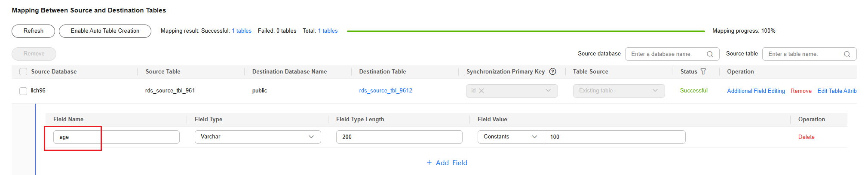The image size is (868, 175).
Task: Click the source database search magnifier icon
Action: click(710, 54)
